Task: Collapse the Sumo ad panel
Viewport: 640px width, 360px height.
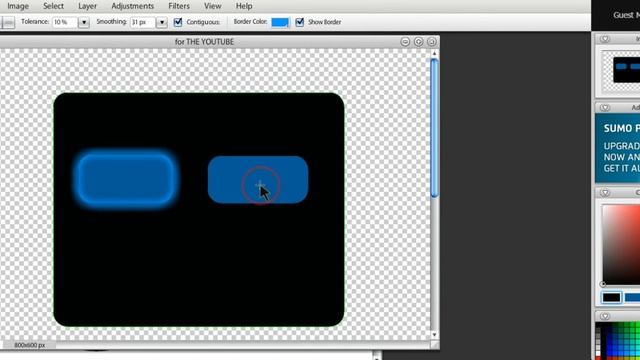Action: click(x=605, y=108)
